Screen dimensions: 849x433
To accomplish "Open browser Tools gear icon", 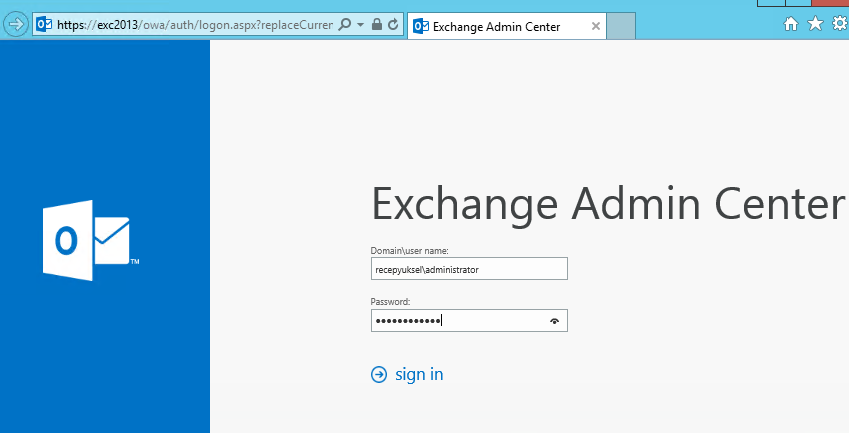I will [840, 23].
